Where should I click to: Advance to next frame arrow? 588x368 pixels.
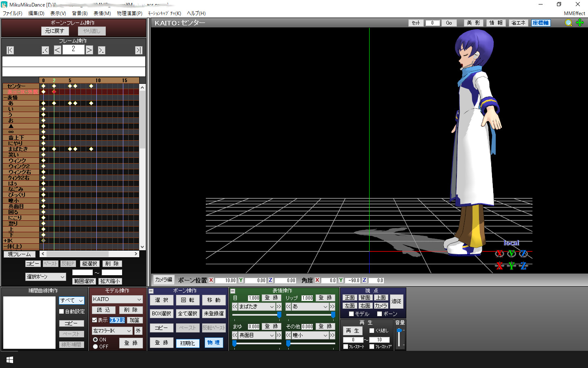pos(89,50)
